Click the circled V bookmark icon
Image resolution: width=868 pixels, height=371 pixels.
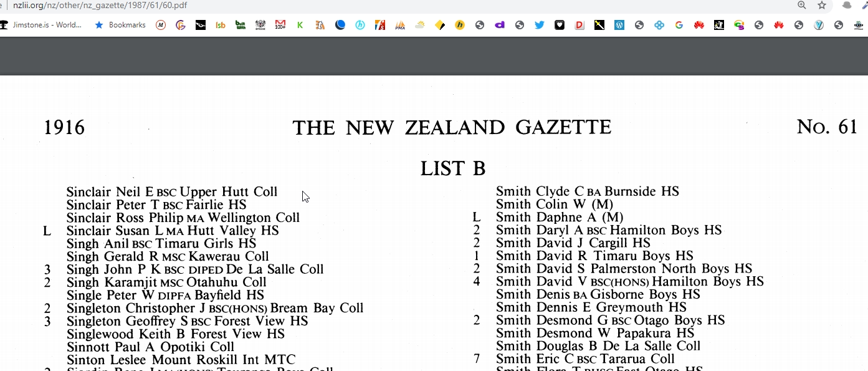pos(819,25)
